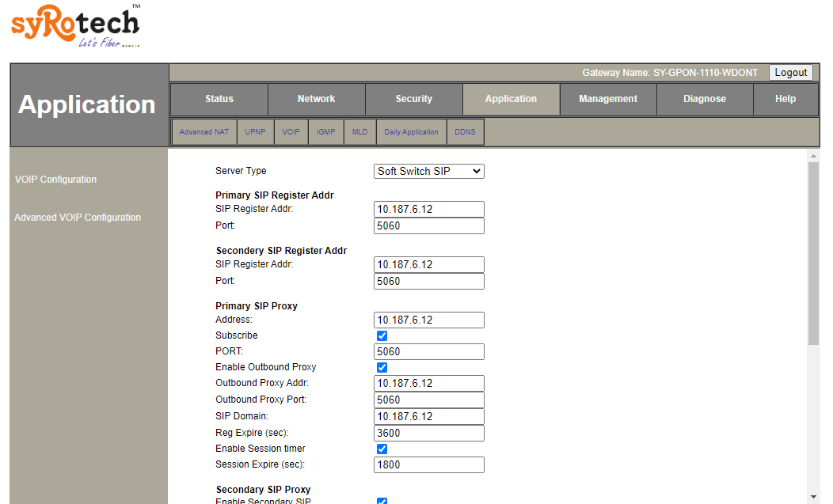Click the Syrotech logo
The width and height of the screenshot is (833, 504).
point(75,28)
